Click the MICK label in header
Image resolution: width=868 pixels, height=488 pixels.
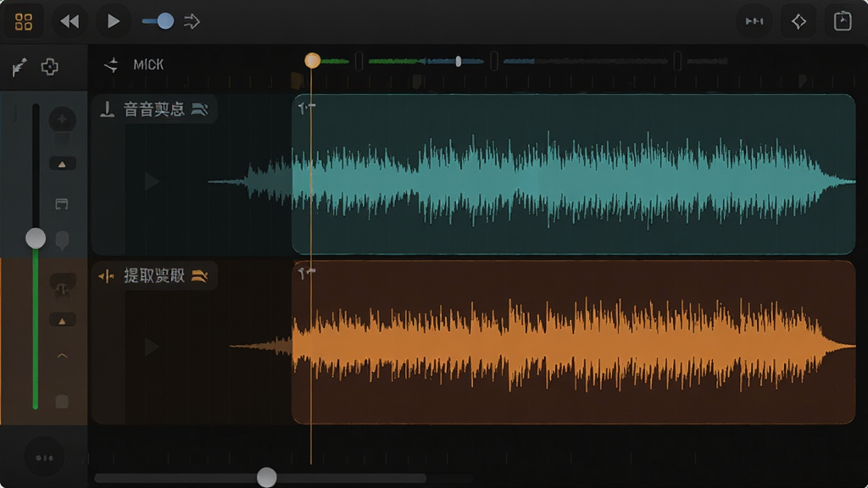coord(148,64)
